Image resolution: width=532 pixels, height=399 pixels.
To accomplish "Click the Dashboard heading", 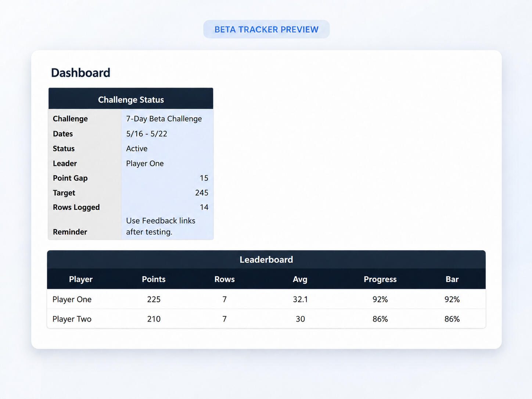I will [80, 73].
